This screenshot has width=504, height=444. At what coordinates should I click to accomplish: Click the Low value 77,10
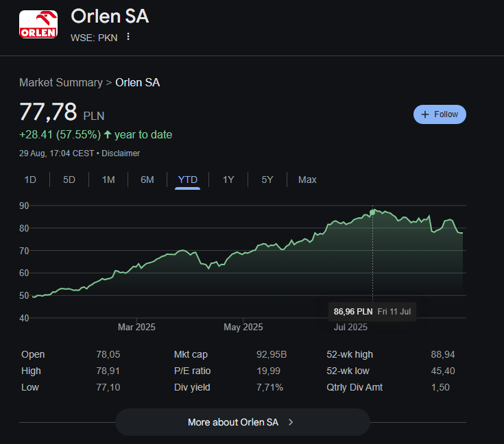[108, 387]
